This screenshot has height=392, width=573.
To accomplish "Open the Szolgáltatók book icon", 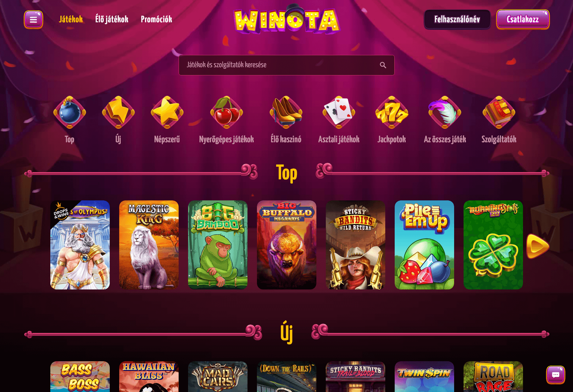I will pos(499,112).
